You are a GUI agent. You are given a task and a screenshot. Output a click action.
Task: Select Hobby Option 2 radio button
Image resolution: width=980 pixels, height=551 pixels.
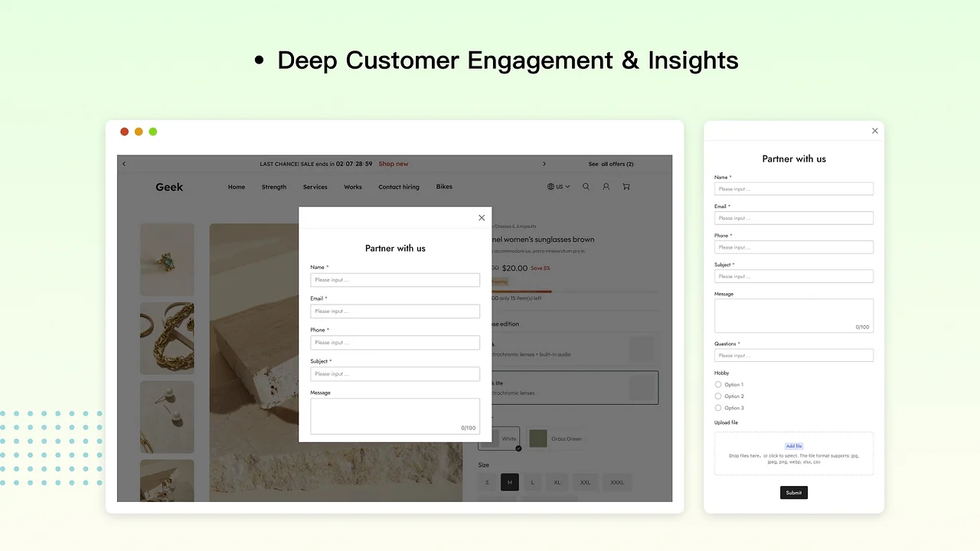pyautogui.click(x=718, y=396)
